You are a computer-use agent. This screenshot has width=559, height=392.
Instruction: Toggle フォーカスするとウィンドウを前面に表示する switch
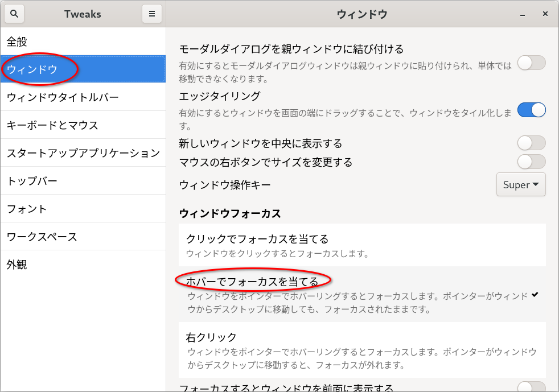(531, 387)
